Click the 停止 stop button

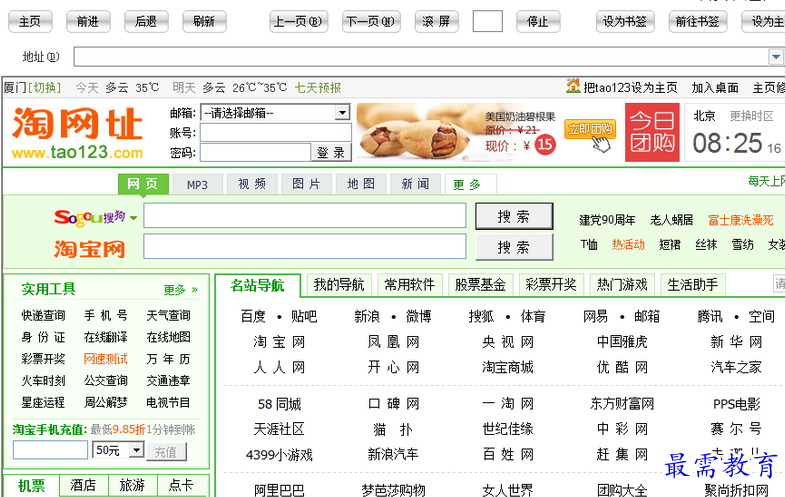point(538,22)
